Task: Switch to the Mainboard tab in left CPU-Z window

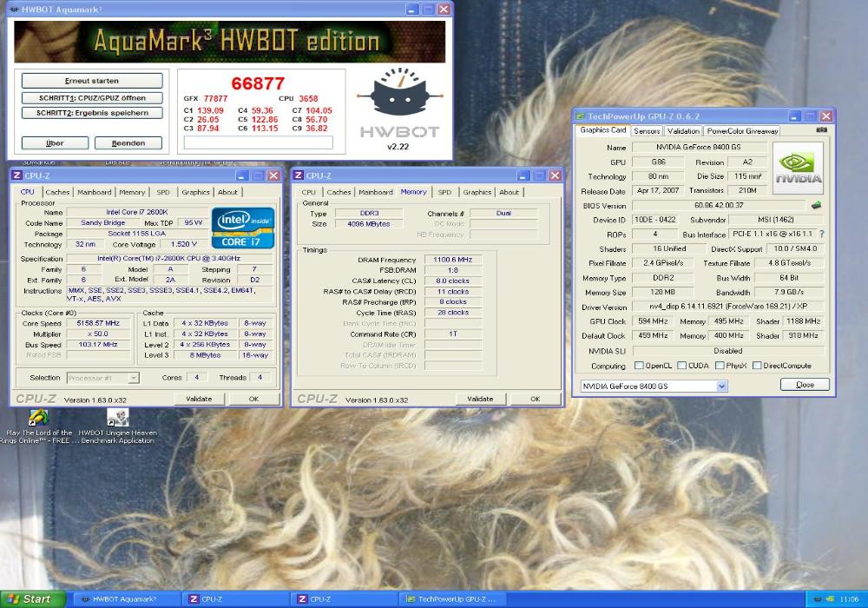Action: point(94,192)
